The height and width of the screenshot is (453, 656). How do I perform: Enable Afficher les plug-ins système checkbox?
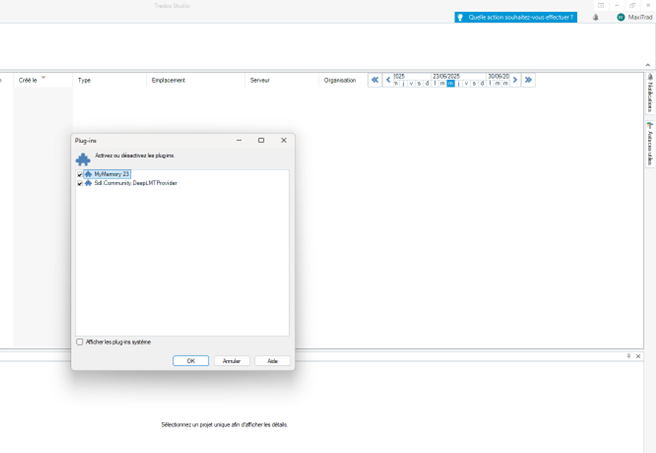(79, 342)
